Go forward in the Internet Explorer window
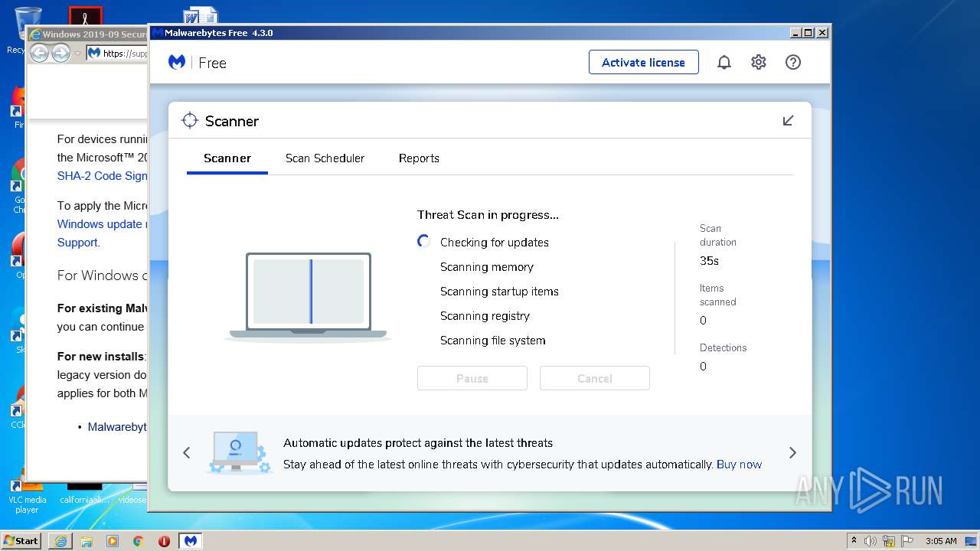The image size is (980, 551). coord(60,53)
